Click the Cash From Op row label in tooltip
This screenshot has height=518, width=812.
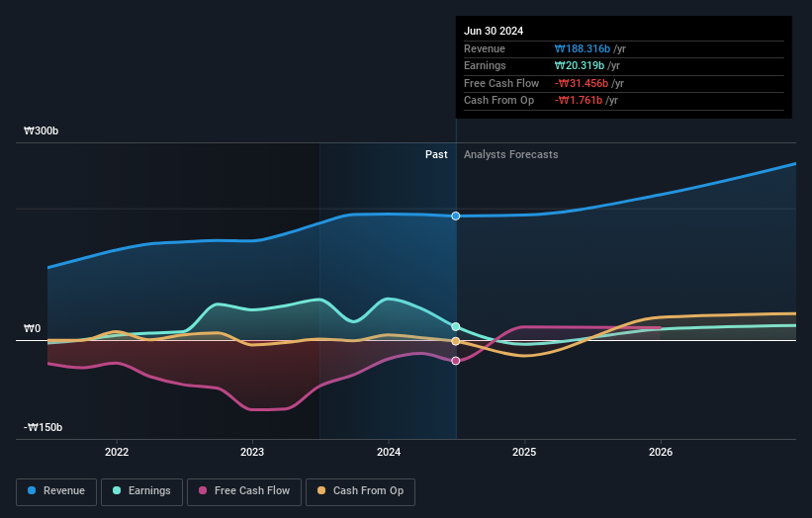point(498,101)
